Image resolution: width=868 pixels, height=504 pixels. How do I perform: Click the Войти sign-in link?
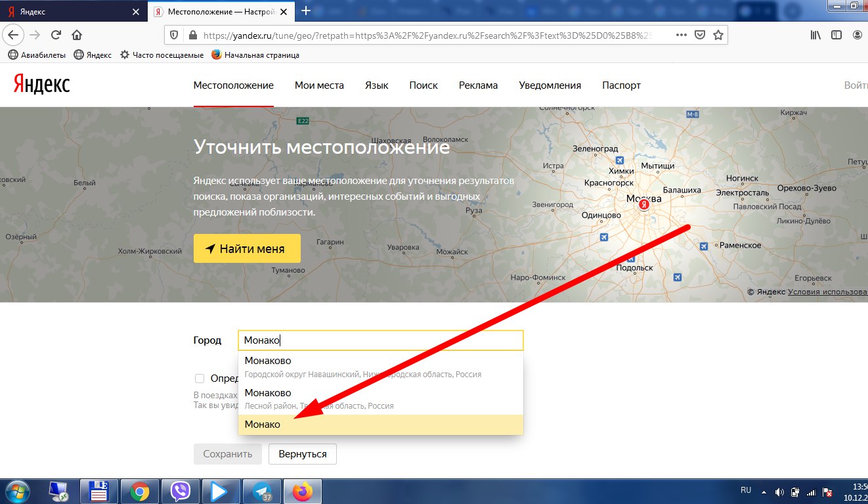(856, 85)
